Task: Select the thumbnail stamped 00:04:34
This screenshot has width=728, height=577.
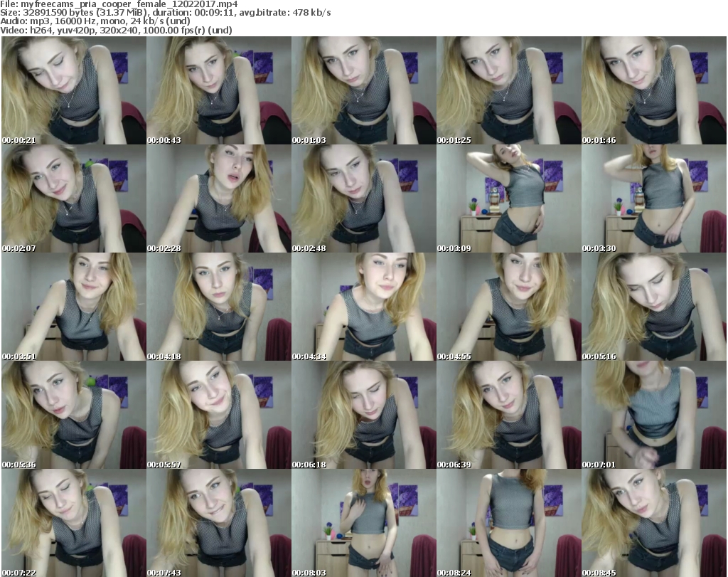Action: (x=363, y=307)
